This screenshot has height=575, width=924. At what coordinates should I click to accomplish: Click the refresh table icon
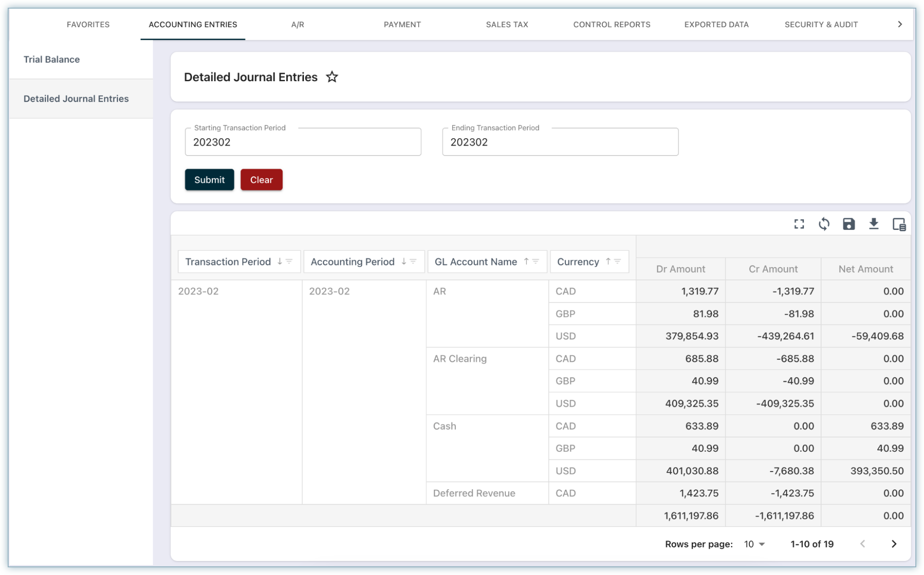[824, 224]
